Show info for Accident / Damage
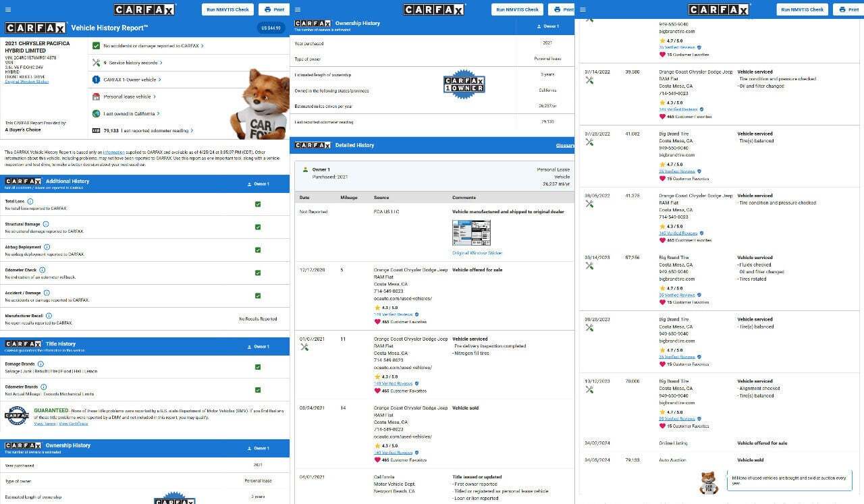Screen dimensions: 864x504 coord(47,293)
